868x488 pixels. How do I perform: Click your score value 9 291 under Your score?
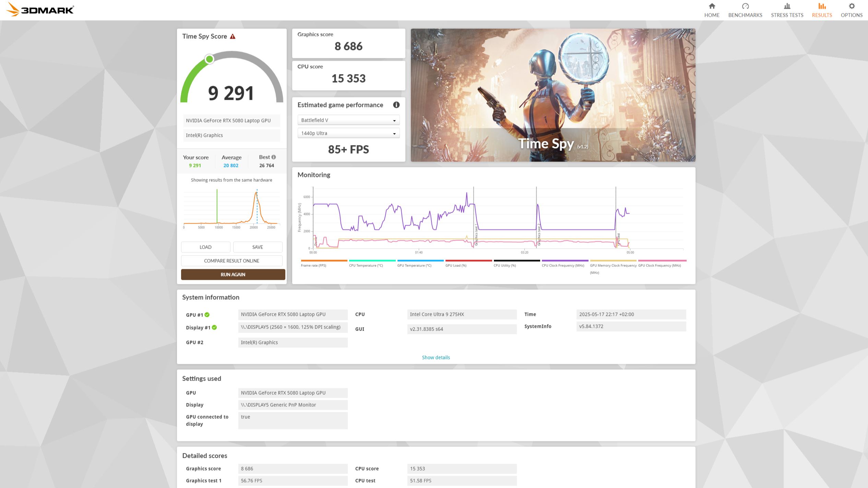(195, 166)
